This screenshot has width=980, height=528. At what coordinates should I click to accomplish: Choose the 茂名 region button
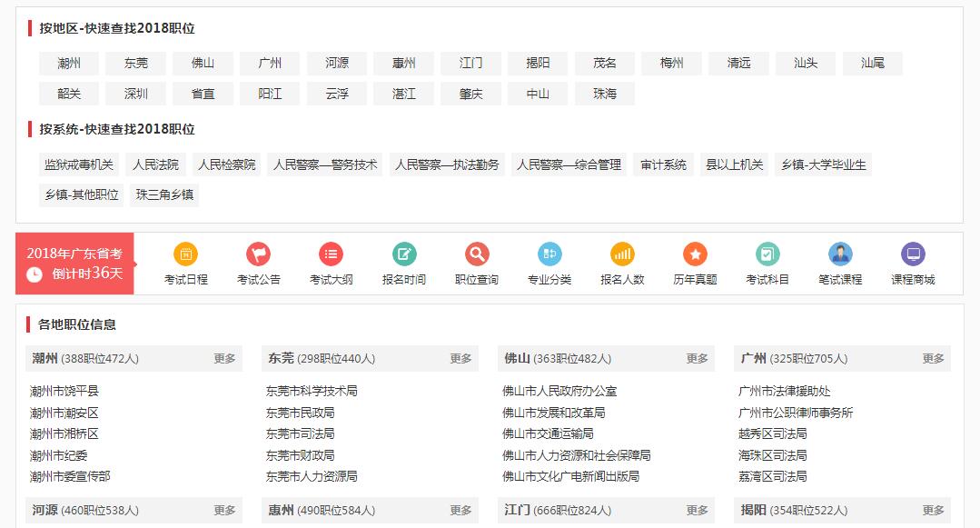pos(604,64)
